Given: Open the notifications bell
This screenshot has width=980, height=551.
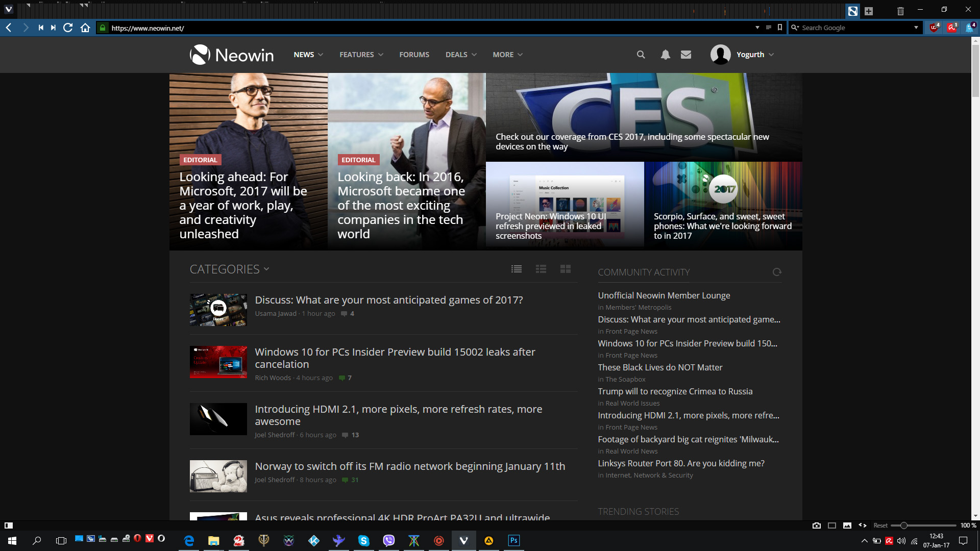Looking at the screenshot, I should click(x=665, y=55).
